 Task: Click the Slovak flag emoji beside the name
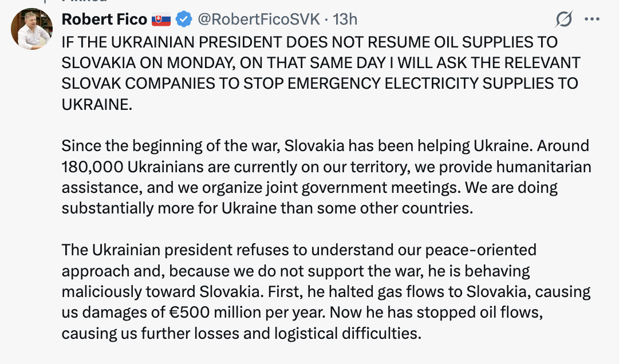(161, 19)
